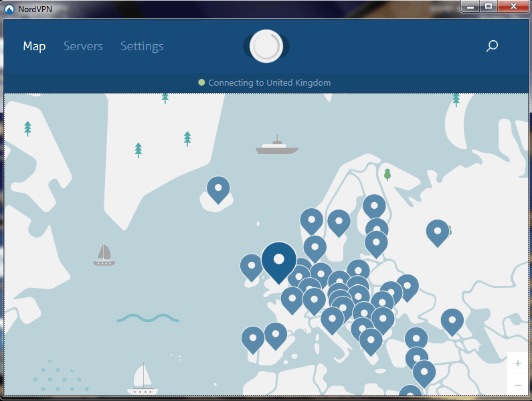Image resolution: width=532 pixels, height=401 pixels.
Task: Select the Norway location pin
Action: click(x=311, y=220)
